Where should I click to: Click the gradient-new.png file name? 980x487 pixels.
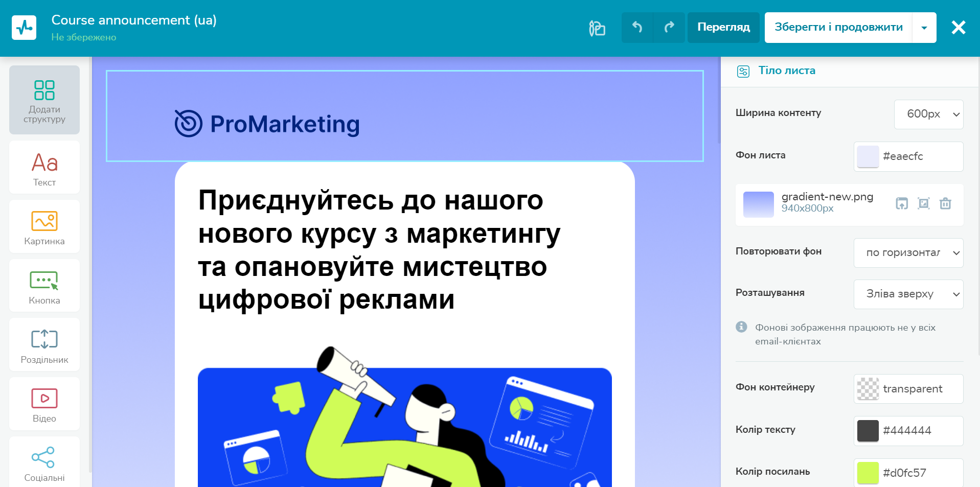coord(827,197)
